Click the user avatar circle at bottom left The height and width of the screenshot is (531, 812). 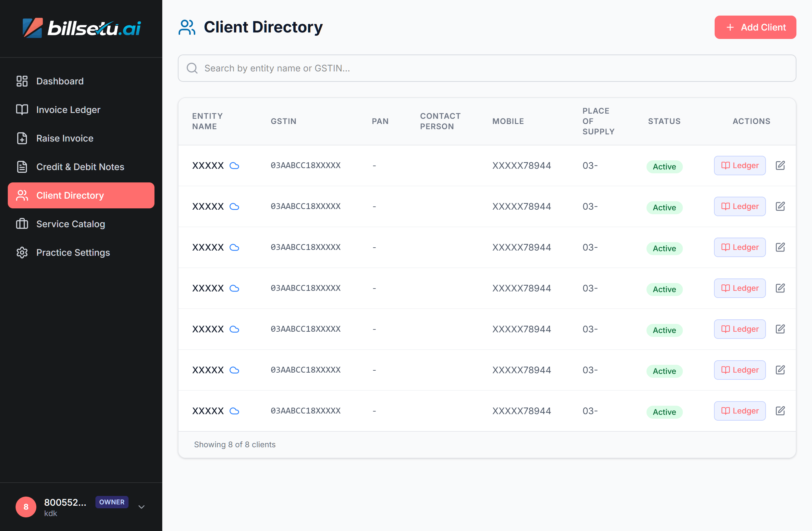[x=26, y=507]
